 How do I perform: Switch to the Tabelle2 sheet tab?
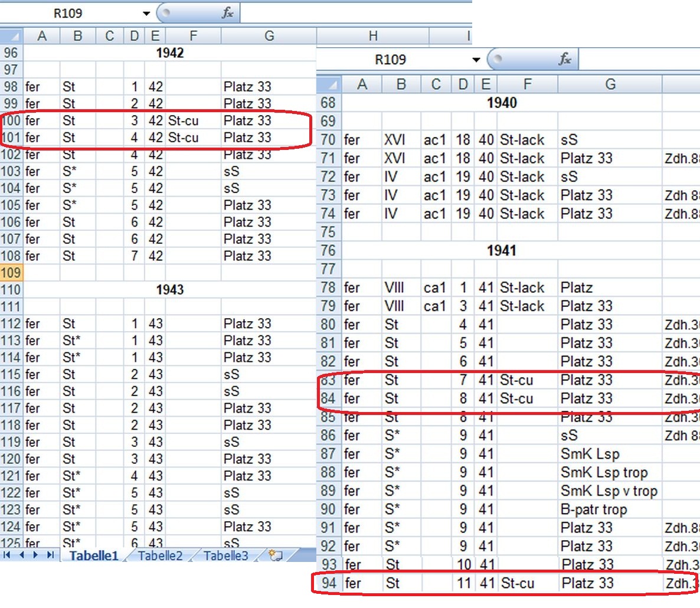[160, 555]
